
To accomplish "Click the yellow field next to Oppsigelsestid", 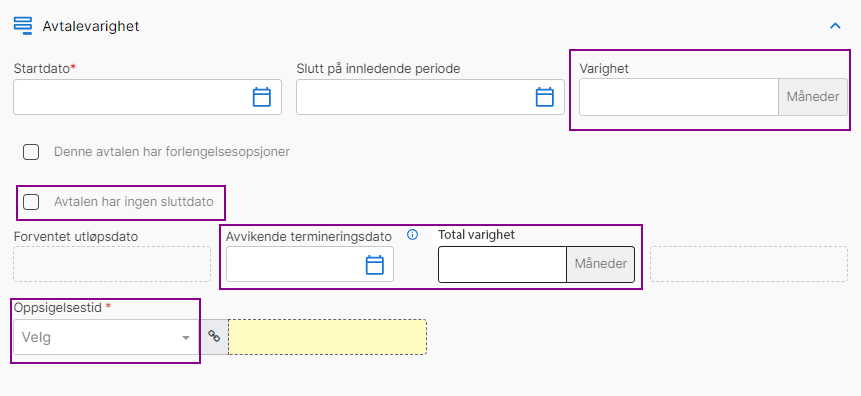I will point(327,337).
